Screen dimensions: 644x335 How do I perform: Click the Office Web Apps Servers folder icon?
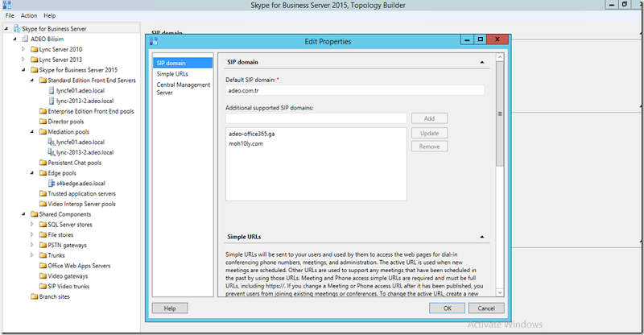pyautogui.click(x=43, y=266)
